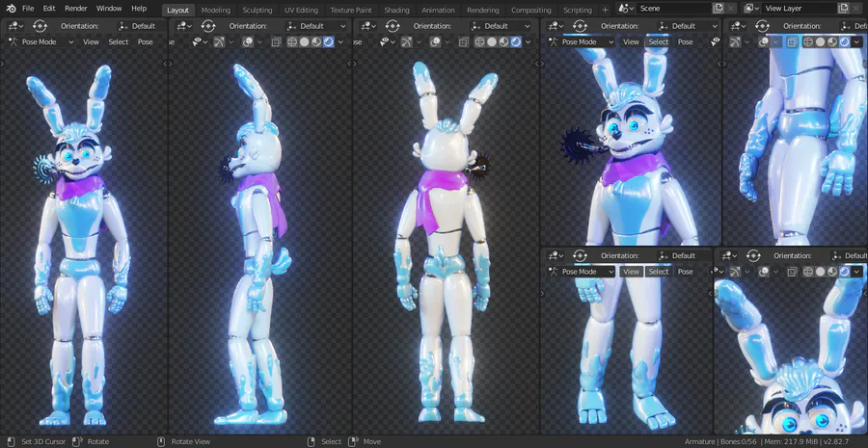Image resolution: width=868 pixels, height=448 pixels.
Task: Switch to the Sculpting workspace tab
Action: 258,10
